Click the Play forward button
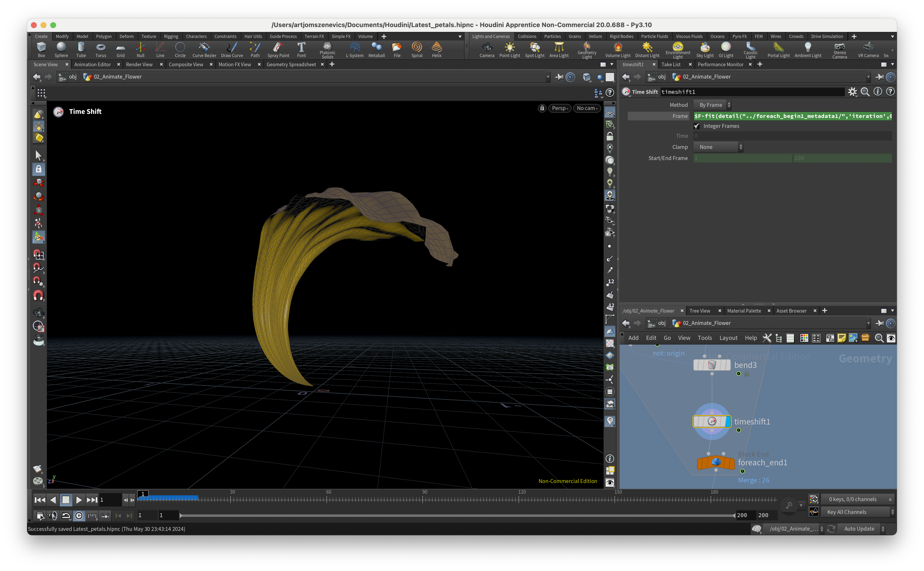The width and height of the screenshot is (924, 571). pos(79,500)
